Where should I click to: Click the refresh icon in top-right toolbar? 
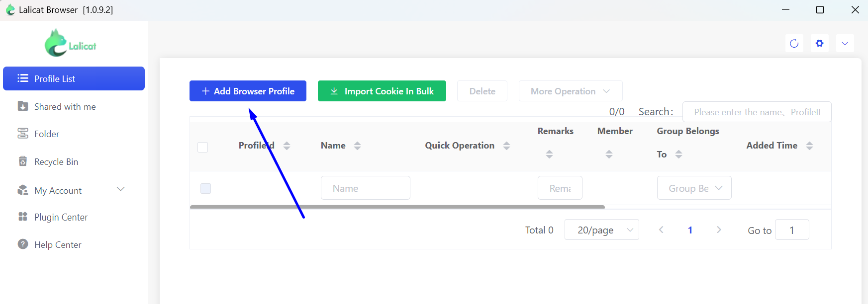(x=794, y=43)
